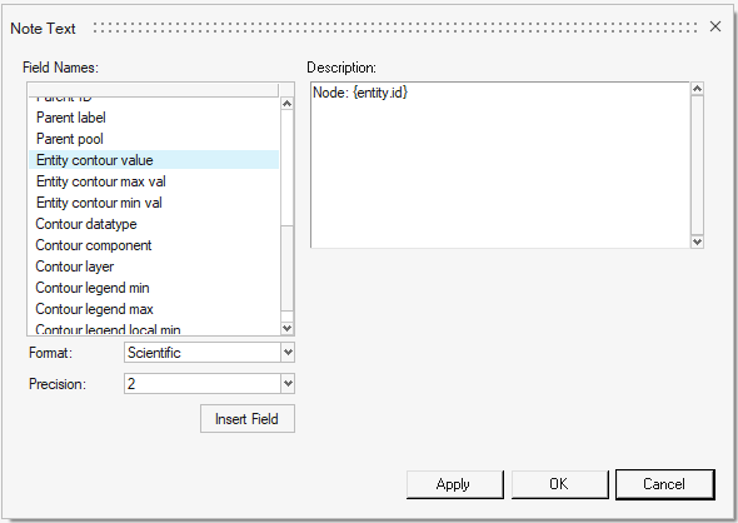Choose 'Entity contour max val' field
This screenshot has height=523, width=738.
pos(101,182)
